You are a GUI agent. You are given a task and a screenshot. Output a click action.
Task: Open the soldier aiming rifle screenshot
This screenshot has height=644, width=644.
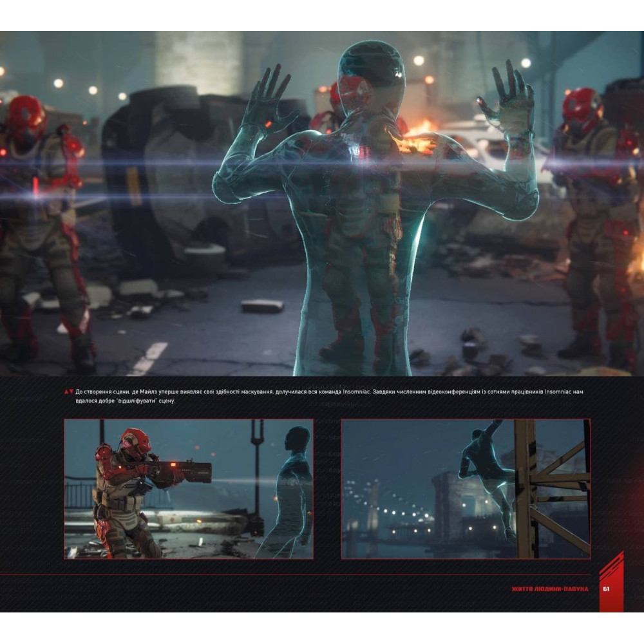(x=189, y=489)
